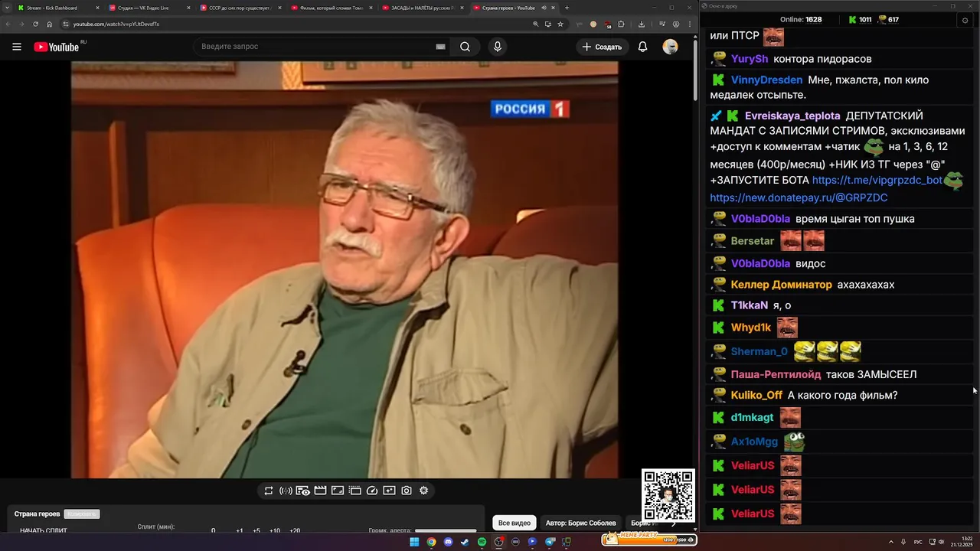
Task: Open YouTube notifications bell
Action: (643, 47)
